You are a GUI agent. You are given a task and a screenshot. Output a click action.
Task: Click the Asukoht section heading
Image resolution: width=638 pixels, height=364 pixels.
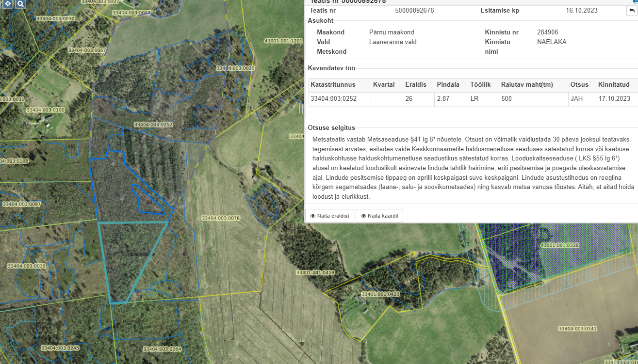pos(320,21)
